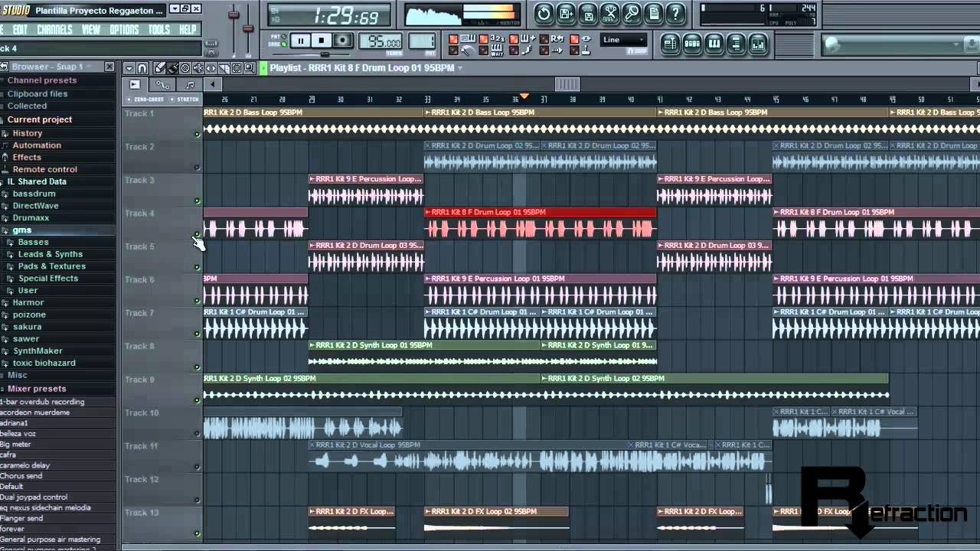Image resolution: width=980 pixels, height=551 pixels.
Task: Toggle the magnet snap icon in playlist
Action: pyautogui.click(x=142, y=68)
